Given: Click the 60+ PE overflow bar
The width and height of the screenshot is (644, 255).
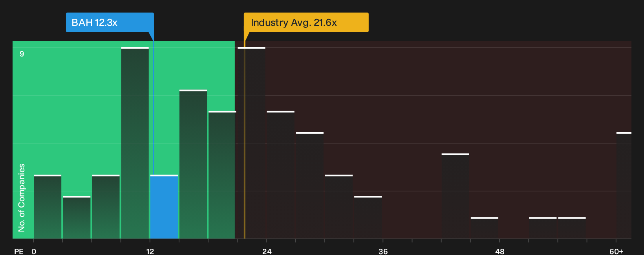Looking at the screenshot, I should [624, 186].
